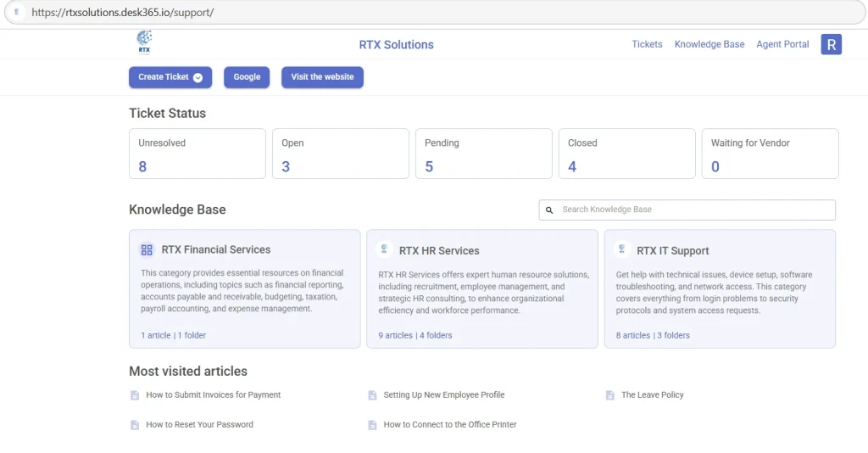The image size is (868, 453).
Task: Expand the Create Ticket dropdown arrow
Action: (x=198, y=77)
